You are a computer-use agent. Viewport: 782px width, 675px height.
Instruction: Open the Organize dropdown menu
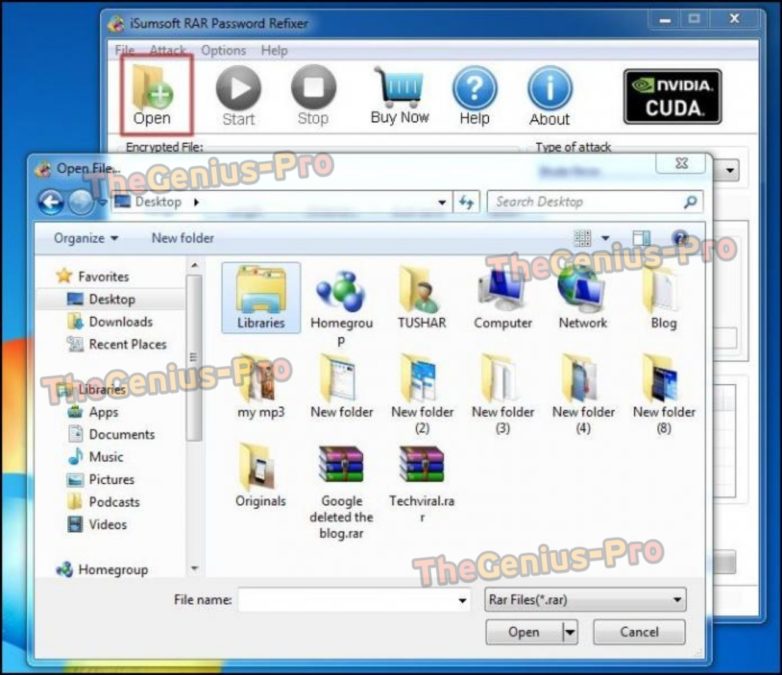[x=86, y=238]
